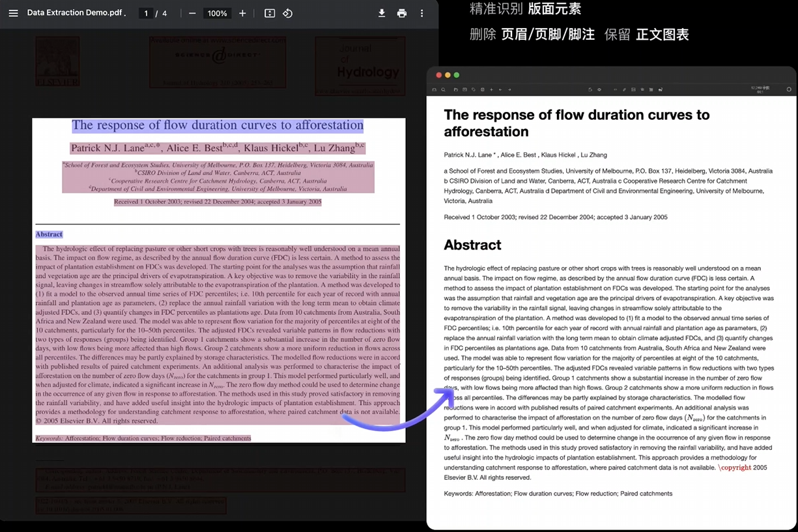Click the extracted author names line in right window

click(525, 155)
